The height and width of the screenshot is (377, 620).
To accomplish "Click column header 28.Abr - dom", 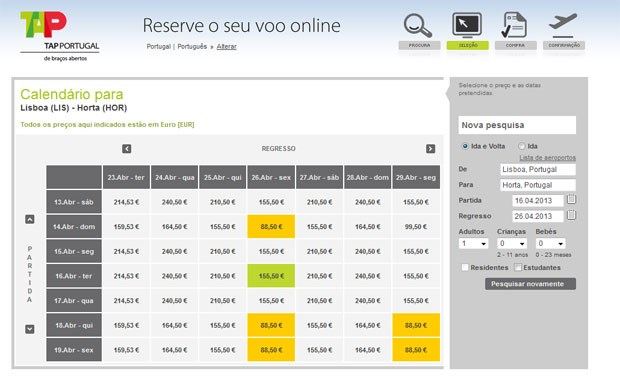I will [368, 177].
